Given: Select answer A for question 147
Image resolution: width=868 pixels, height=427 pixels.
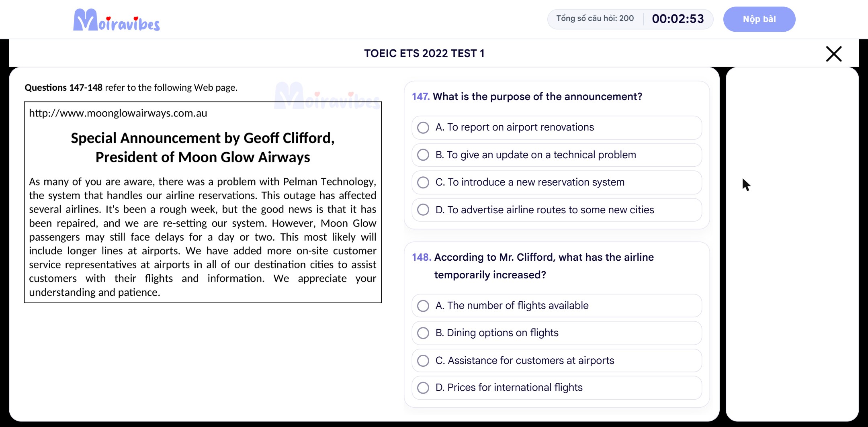Looking at the screenshot, I should (x=557, y=127).
